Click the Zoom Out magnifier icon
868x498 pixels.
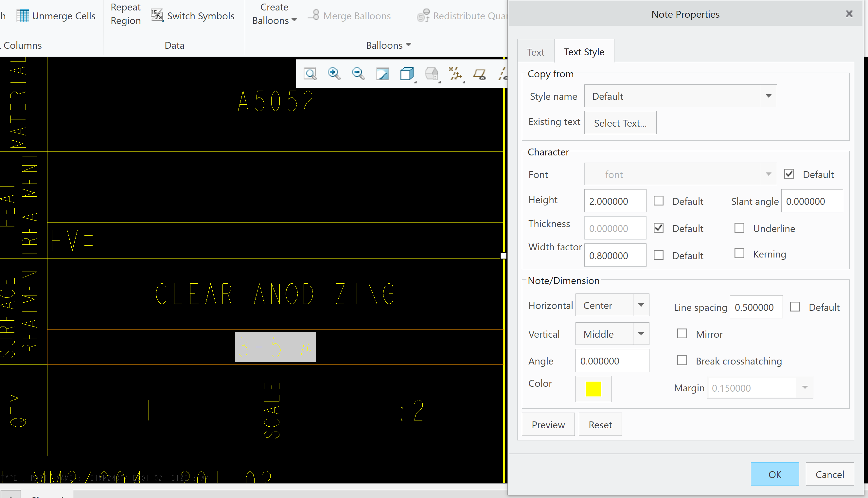tap(358, 74)
